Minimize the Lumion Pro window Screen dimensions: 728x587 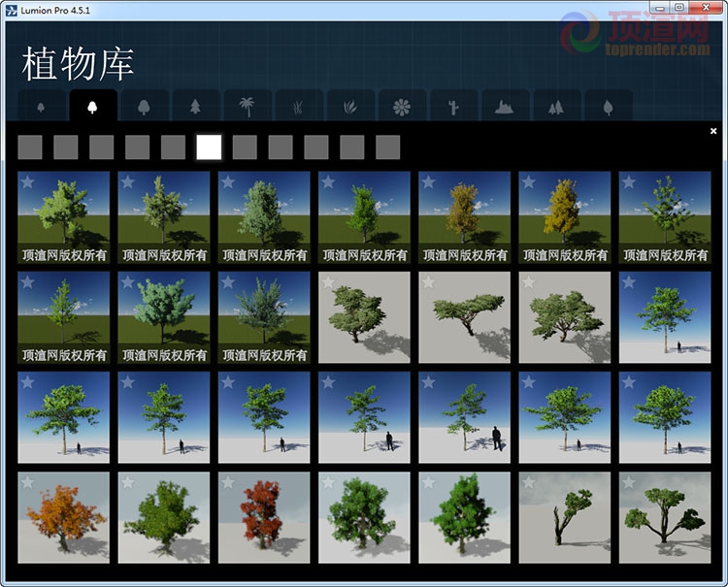coord(660,8)
